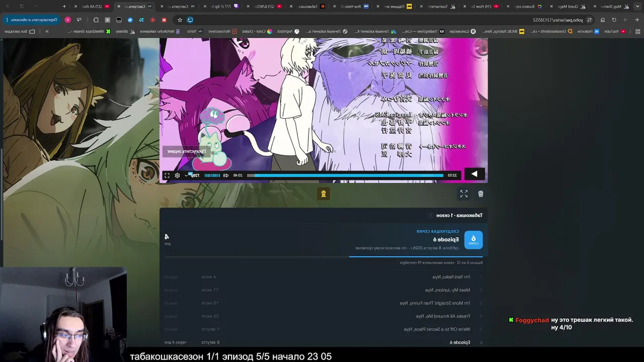The height and width of the screenshot is (362, 644).
Task: Click the expand arrows icon below the player
Action: click(464, 194)
